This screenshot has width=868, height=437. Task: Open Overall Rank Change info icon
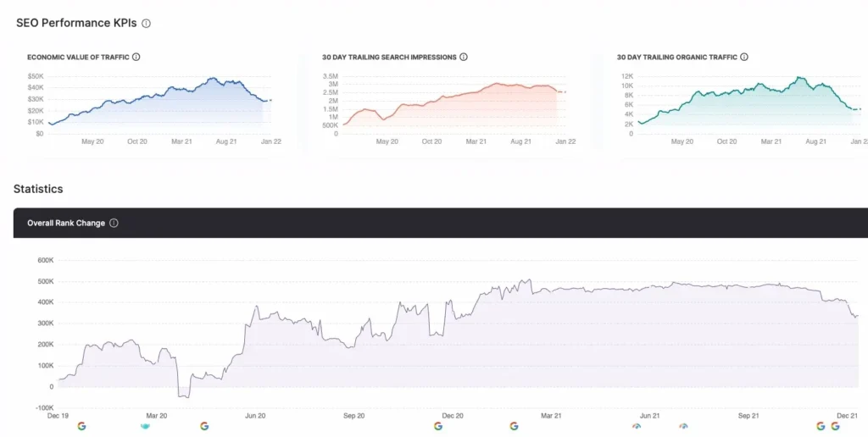coord(114,224)
